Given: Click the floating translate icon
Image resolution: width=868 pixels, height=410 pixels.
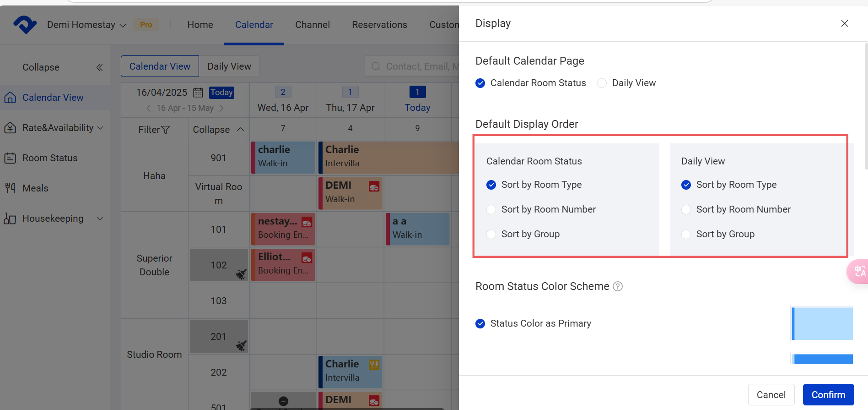Looking at the screenshot, I should [859, 272].
